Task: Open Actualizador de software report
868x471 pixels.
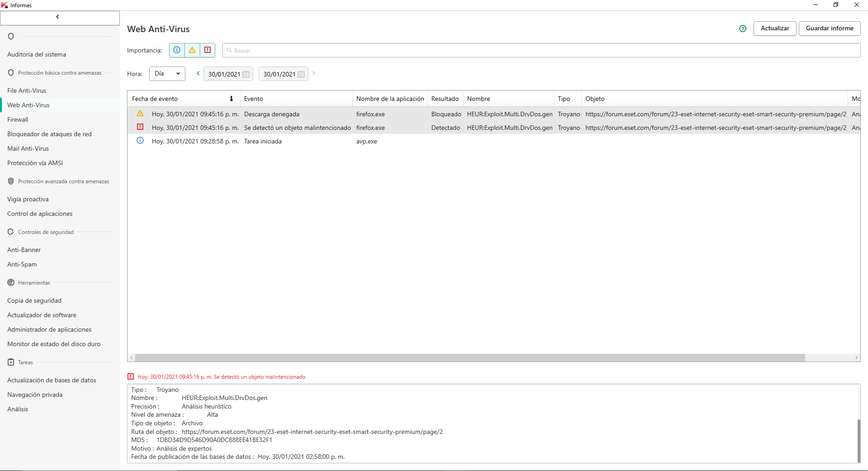Action: pos(42,315)
